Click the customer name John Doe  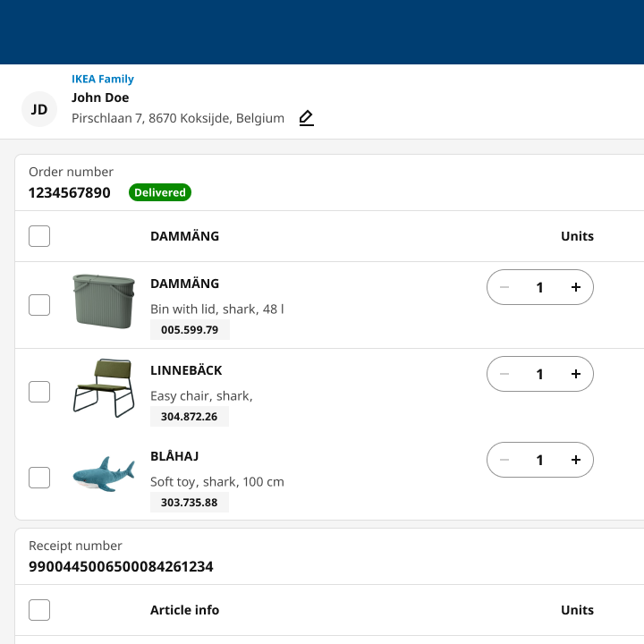point(100,97)
